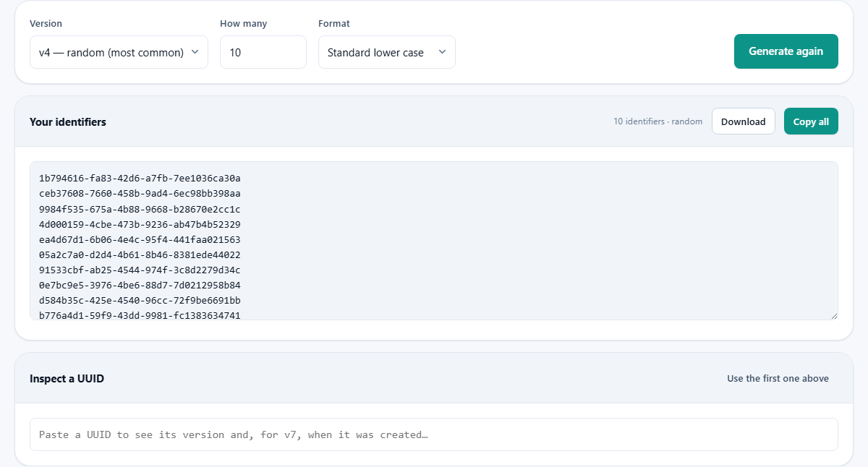Click the Version field label
Viewport: 868px width, 467px height.
[x=46, y=24]
